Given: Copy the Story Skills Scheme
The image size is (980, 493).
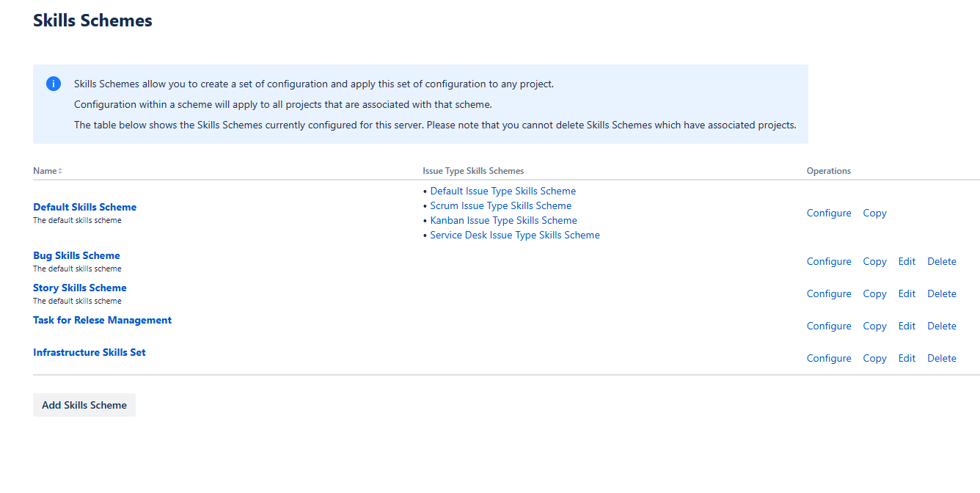Looking at the screenshot, I should (874, 293).
